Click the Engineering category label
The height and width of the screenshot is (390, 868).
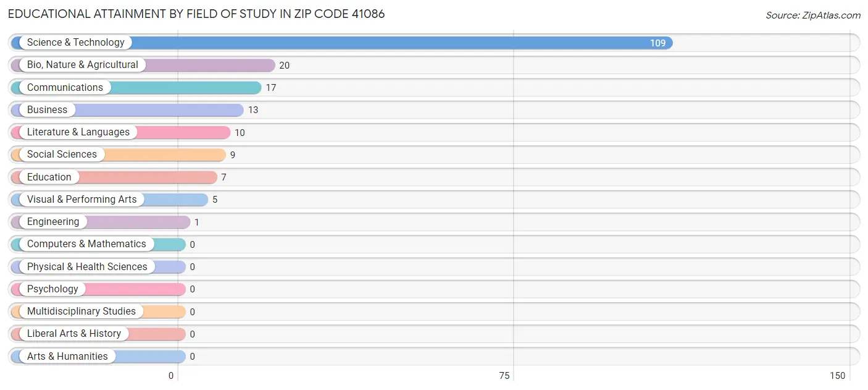(x=53, y=221)
